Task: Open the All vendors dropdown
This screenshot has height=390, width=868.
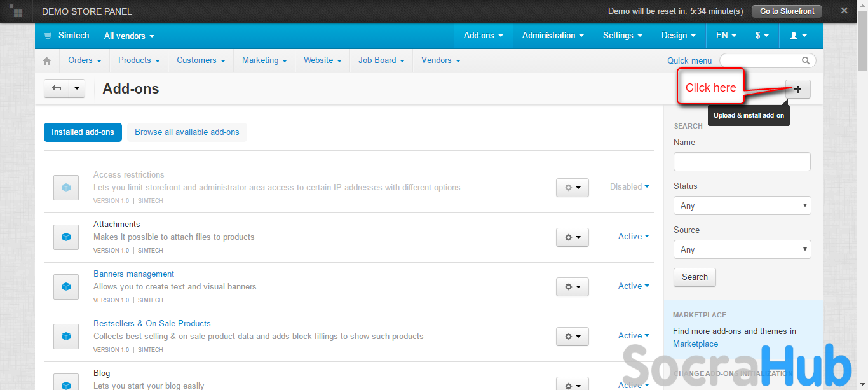Action: coord(129,36)
